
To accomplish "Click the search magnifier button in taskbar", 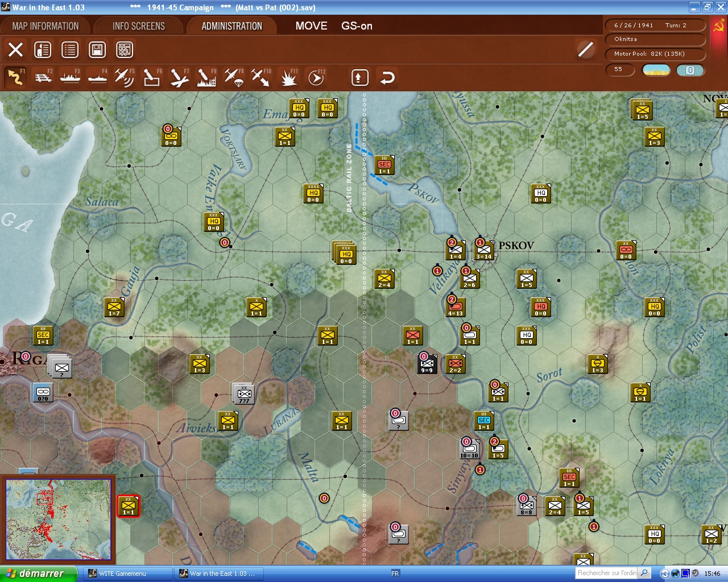I will coord(644,573).
